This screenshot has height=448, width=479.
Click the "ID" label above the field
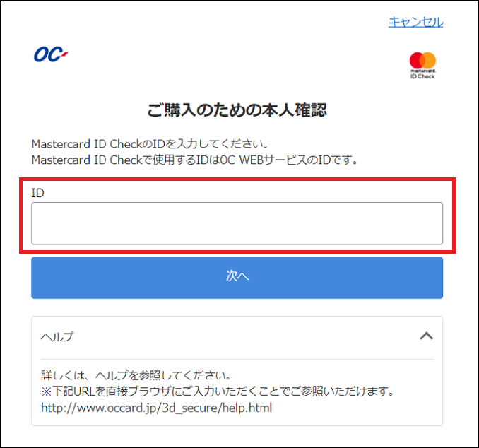pyautogui.click(x=38, y=193)
